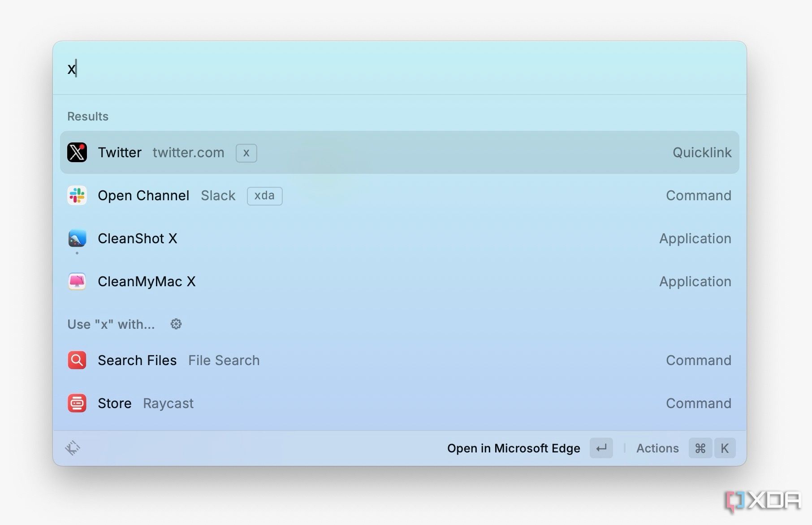This screenshot has height=525, width=812.
Task: Click the Raycast subtitle in Store row
Action: coord(168,403)
